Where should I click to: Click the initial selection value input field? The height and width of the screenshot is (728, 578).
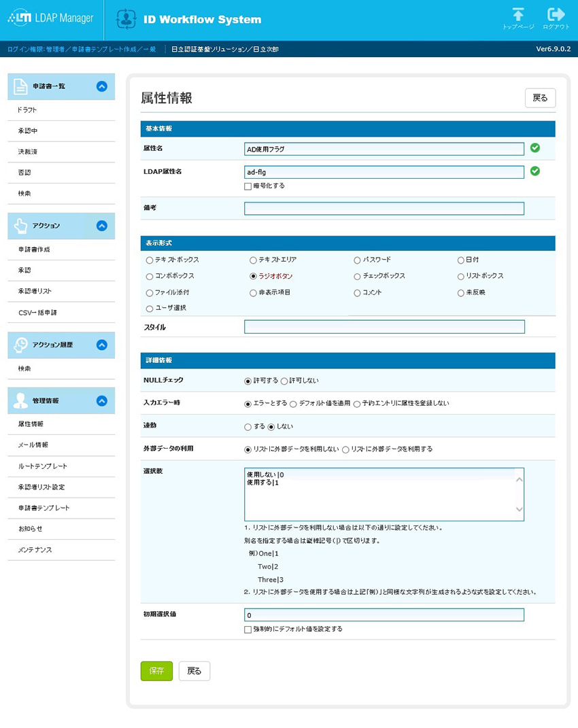pyautogui.click(x=384, y=615)
